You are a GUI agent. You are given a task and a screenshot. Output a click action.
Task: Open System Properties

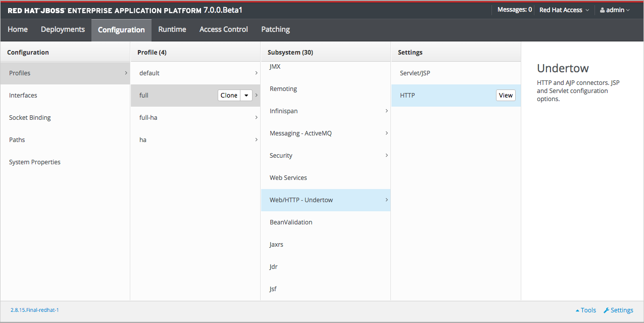pyautogui.click(x=65, y=162)
